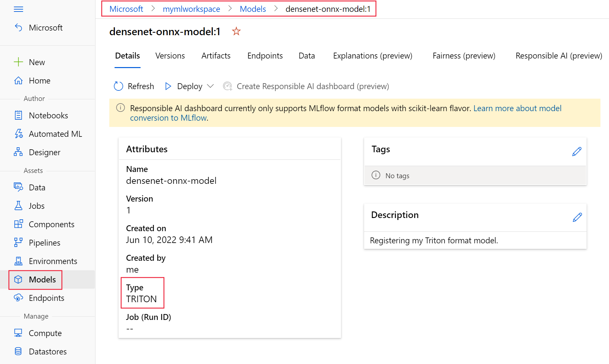Select the Explanations (preview) tab

click(x=373, y=56)
